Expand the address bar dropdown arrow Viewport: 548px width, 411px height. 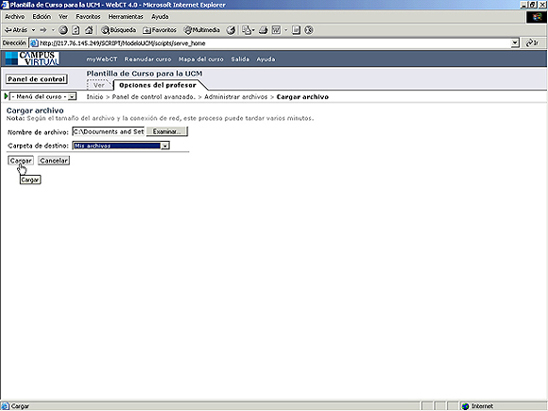tap(515, 43)
